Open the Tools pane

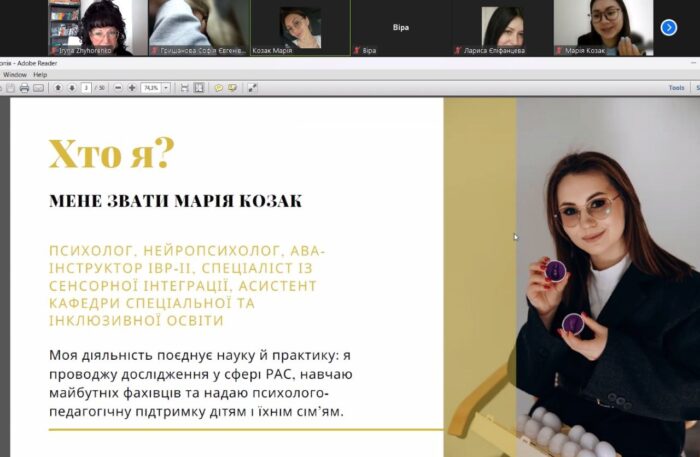click(x=676, y=88)
